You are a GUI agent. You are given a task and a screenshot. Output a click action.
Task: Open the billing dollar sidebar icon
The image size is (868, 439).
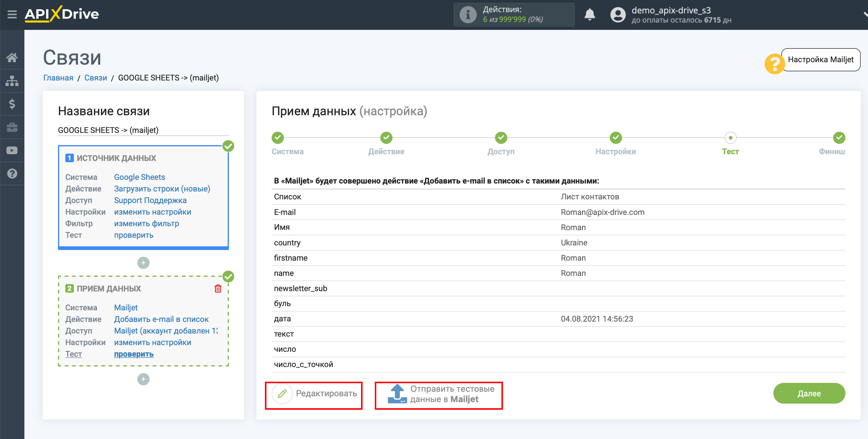tap(12, 104)
